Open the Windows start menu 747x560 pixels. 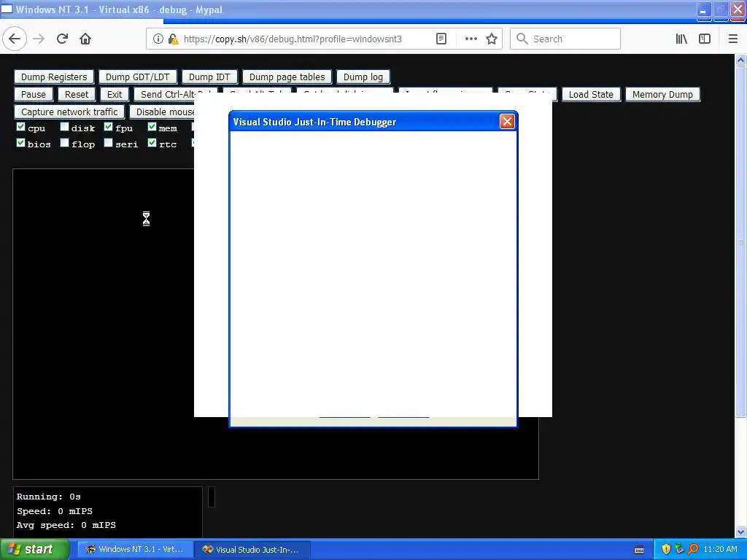[35, 550]
